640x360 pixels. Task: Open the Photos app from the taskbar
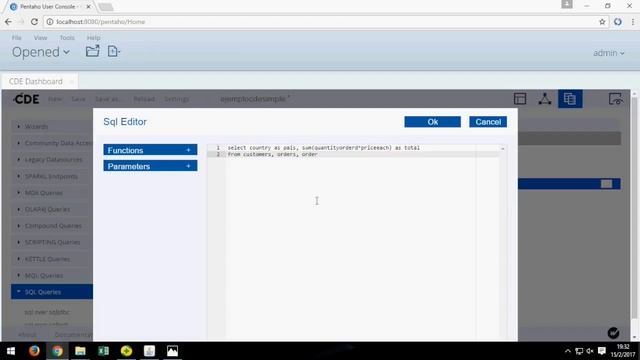[172, 351]
